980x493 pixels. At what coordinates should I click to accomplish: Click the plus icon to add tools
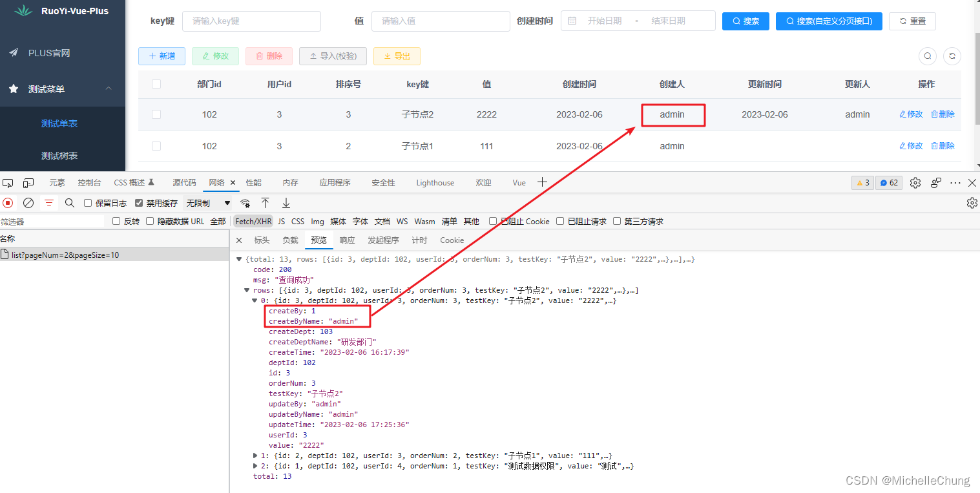click(x=542, y=183)
